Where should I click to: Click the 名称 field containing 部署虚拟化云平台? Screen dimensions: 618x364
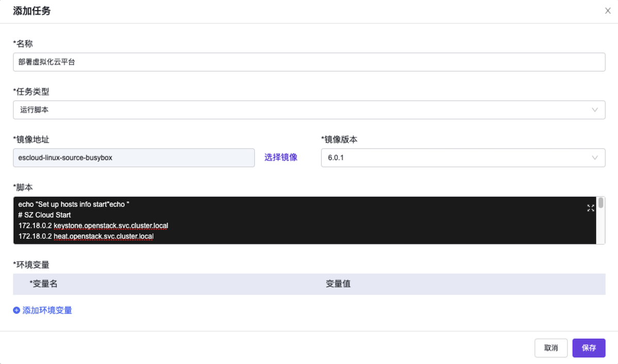pyautogui.click(x=309, y=62)
